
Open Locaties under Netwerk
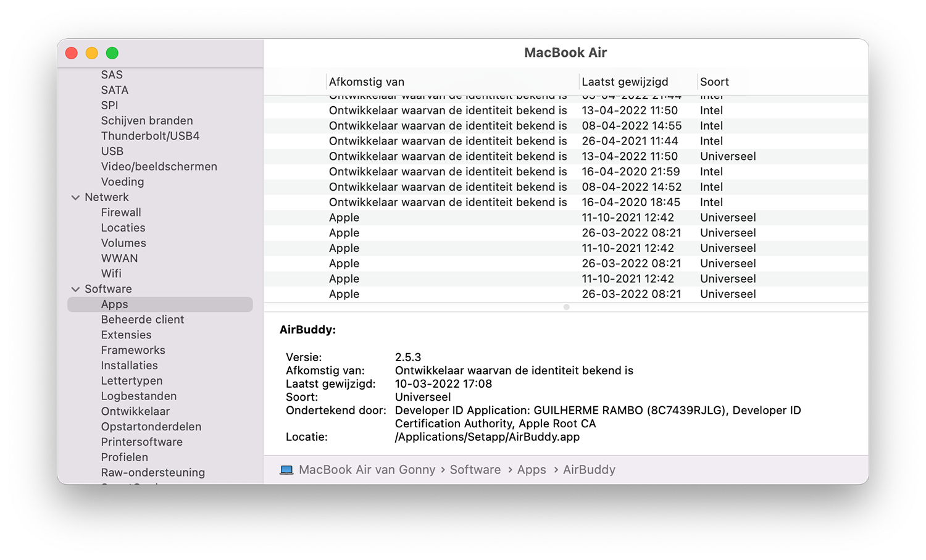(123, 228)
